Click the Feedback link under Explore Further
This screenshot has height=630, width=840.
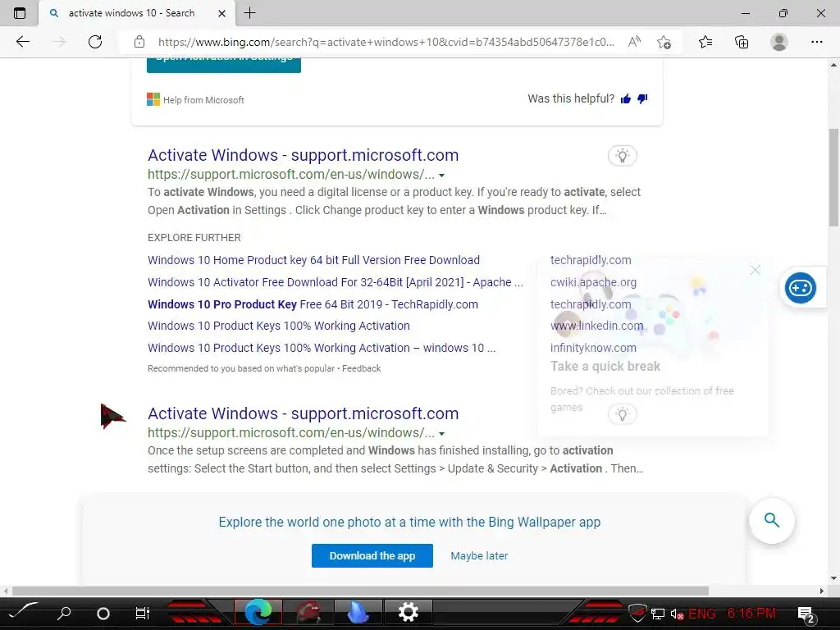[x=361, y=368]
